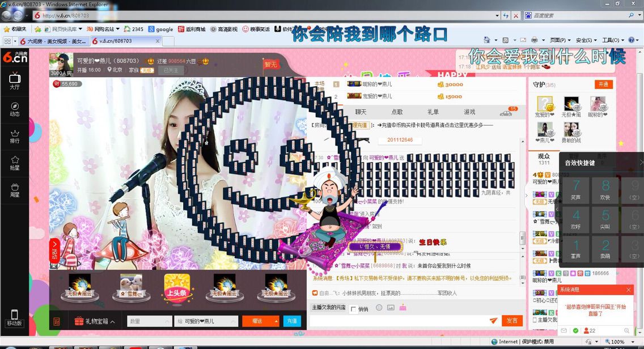Viewport: 644px width, 349px height.
Task: Switch to the 点歌 song request tab
Action: click(x=397, y=112)
